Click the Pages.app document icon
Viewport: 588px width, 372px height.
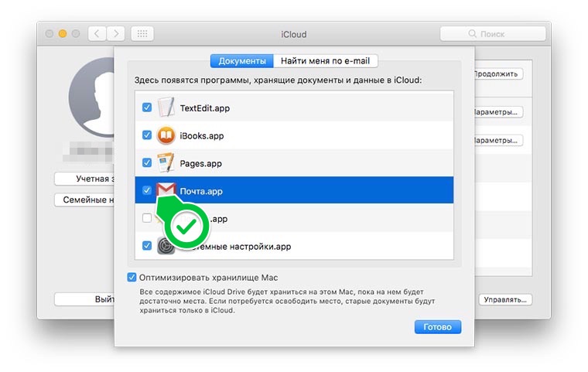click(166, 162)
